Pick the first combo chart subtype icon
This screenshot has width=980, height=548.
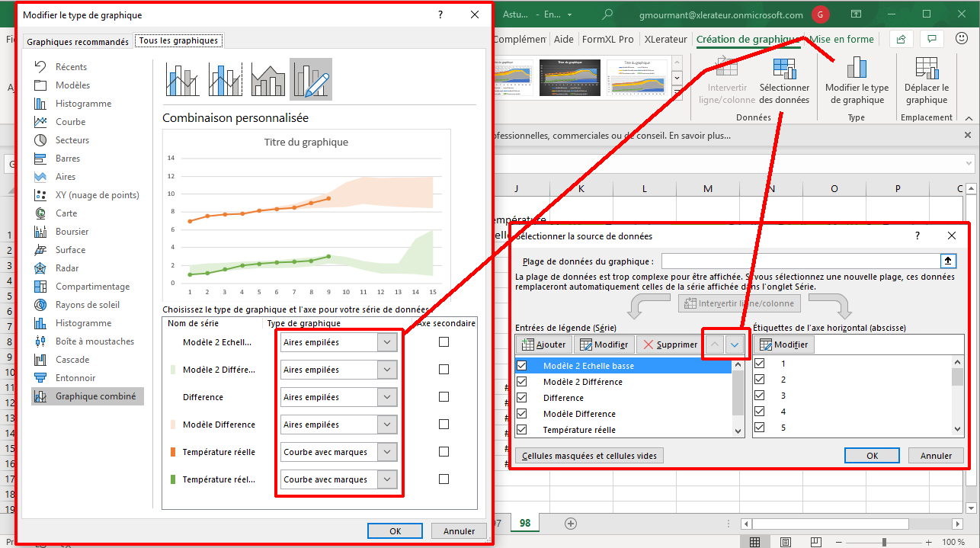[x=183, y=79]
